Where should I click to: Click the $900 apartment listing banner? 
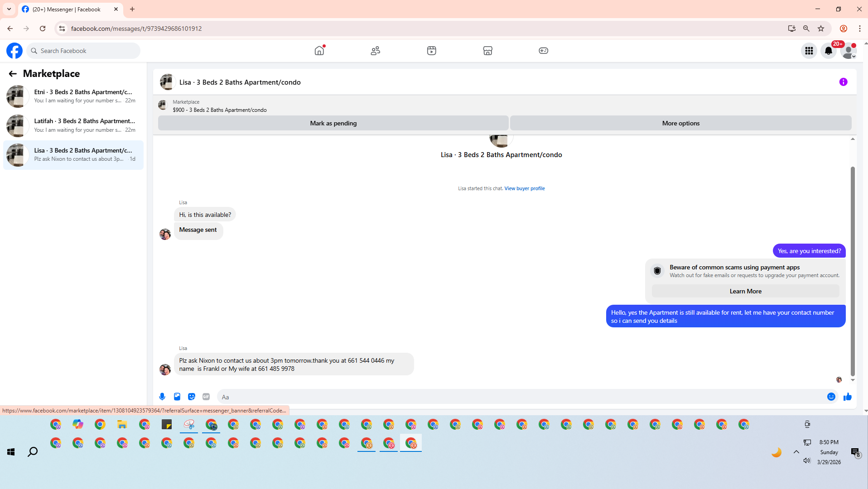220,106
